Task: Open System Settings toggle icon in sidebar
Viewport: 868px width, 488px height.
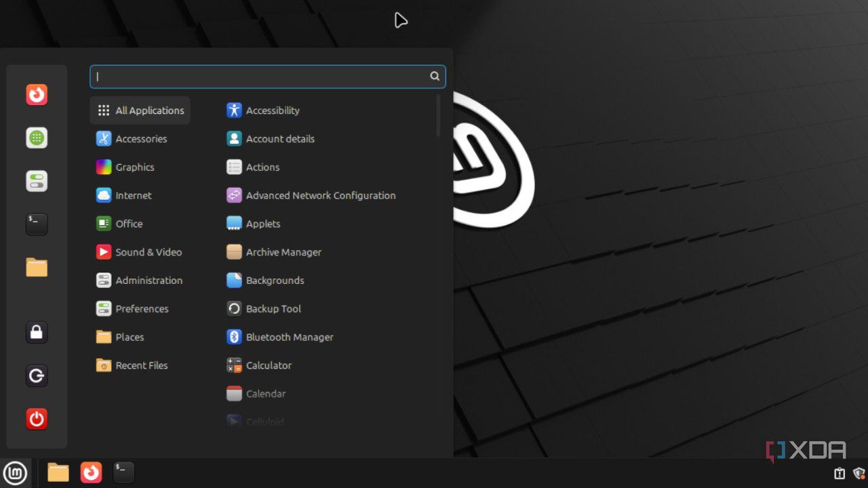Action: tap(37, 181)
